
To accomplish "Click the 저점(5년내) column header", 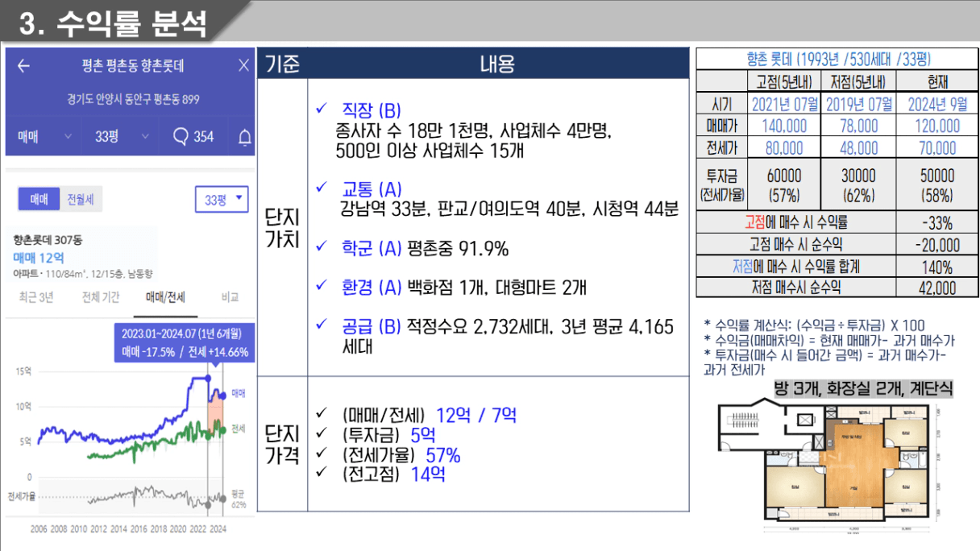I will click(858, 82).
